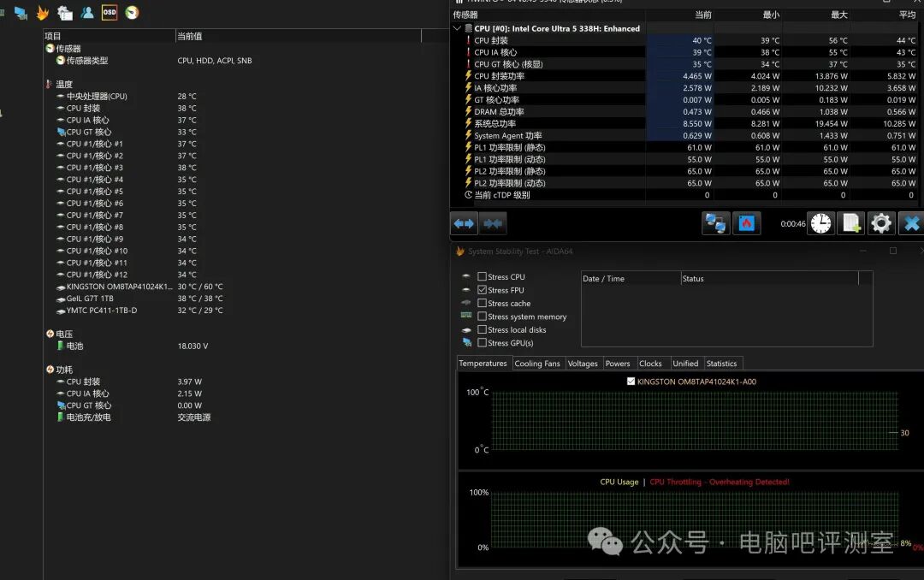The width and height of the screenshot is (924, 580).
Task: Click the expand columns blue arrows button
Action: pos(464,223)
